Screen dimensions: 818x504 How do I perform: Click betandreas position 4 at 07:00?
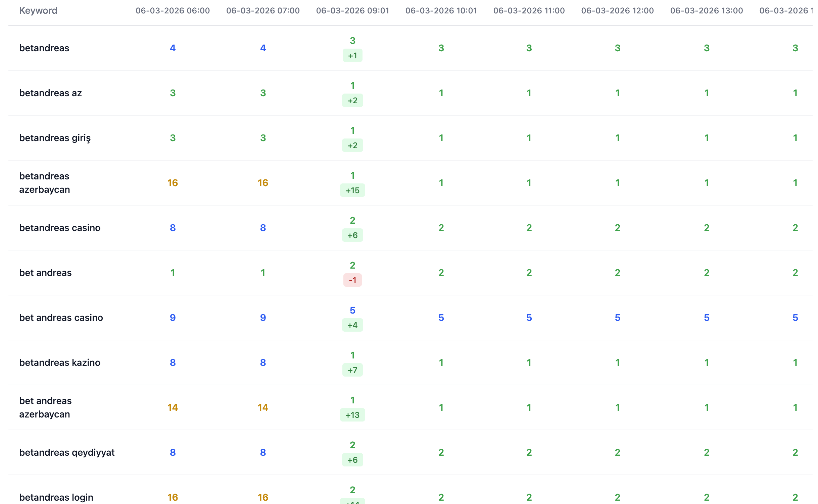coord(263,48)
